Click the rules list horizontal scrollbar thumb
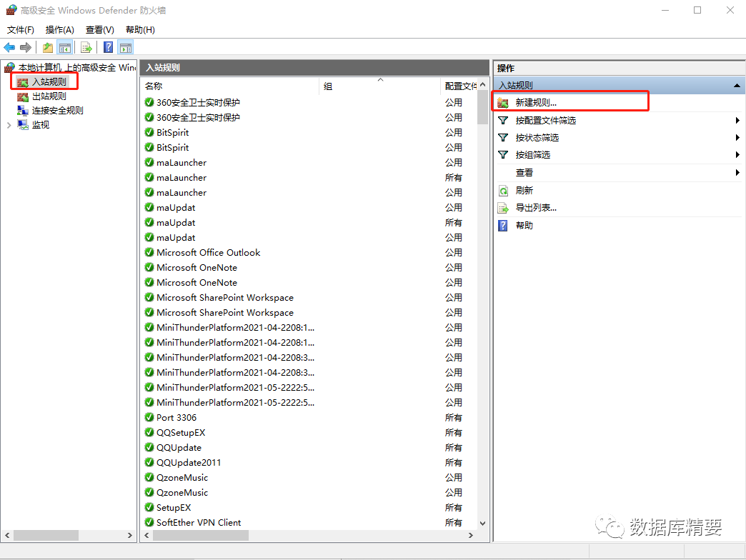The image size is (746, 560). [x=200, y=535]
